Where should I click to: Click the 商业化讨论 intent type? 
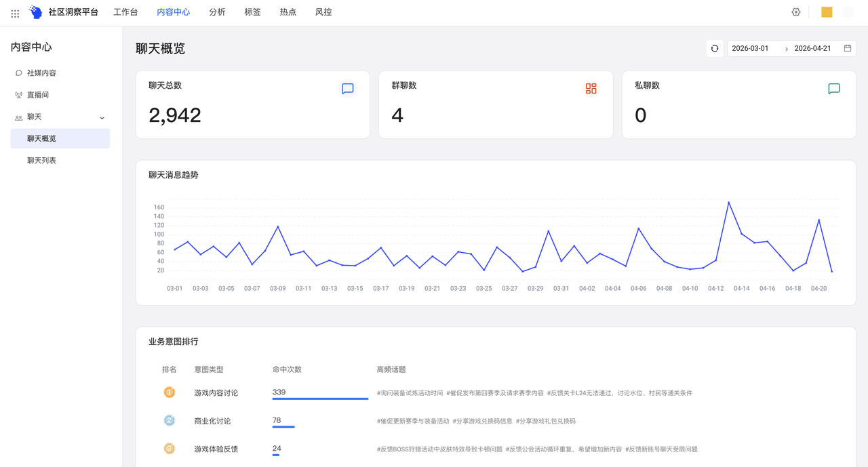click(212, 421)
